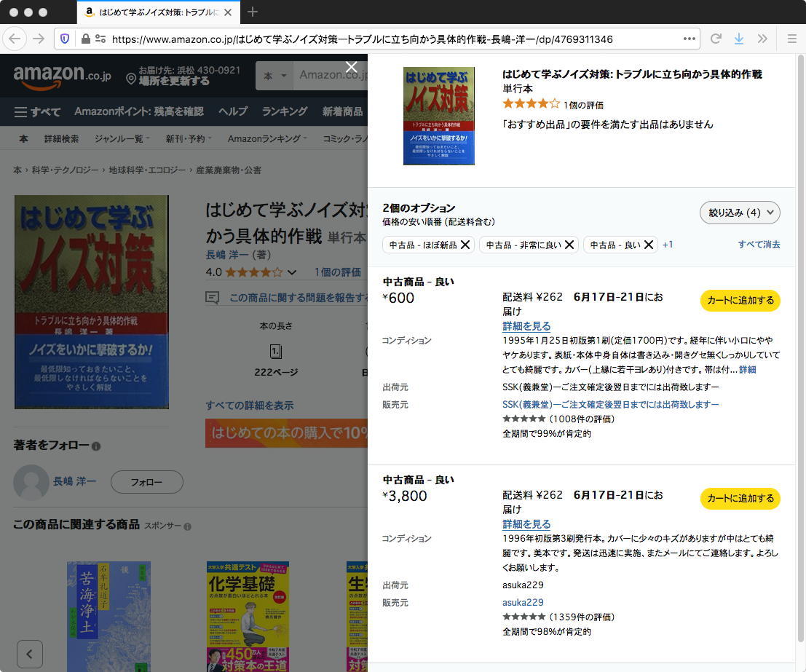
Task: Click the author avatar image
Action: click(31, 482)
